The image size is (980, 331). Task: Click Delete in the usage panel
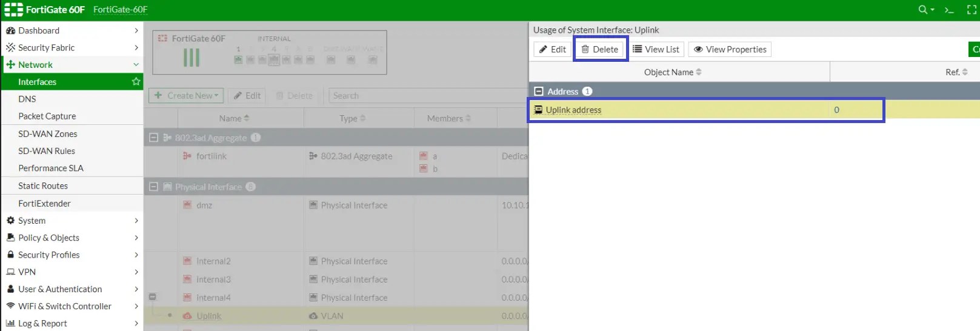pyautogui.click(x=600, y=49)
